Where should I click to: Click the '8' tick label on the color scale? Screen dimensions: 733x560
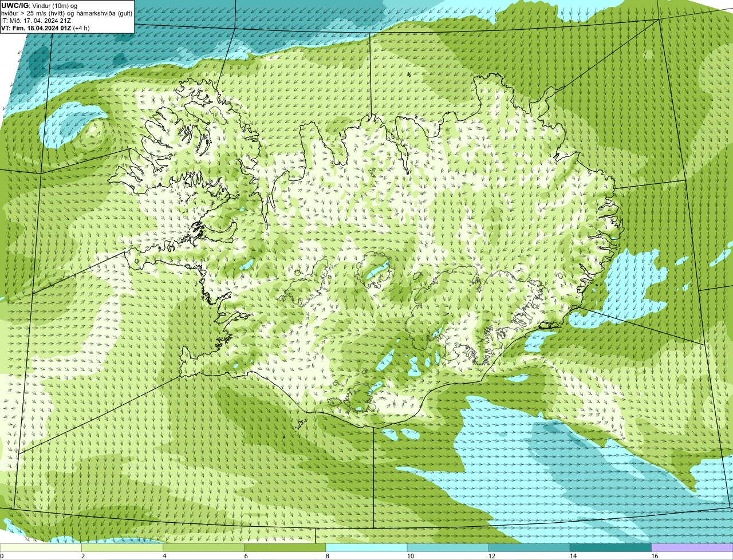(x=328, y=556)
